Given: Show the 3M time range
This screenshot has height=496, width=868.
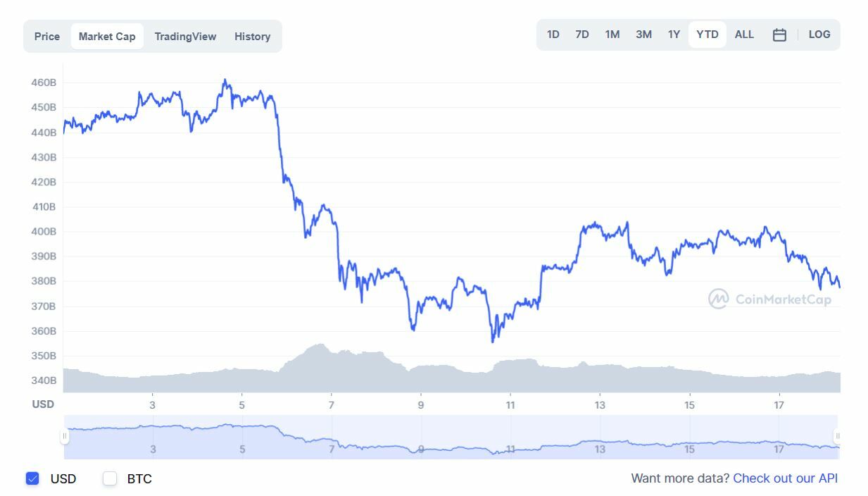Looking at the screenshot, I should pos(643,35).
